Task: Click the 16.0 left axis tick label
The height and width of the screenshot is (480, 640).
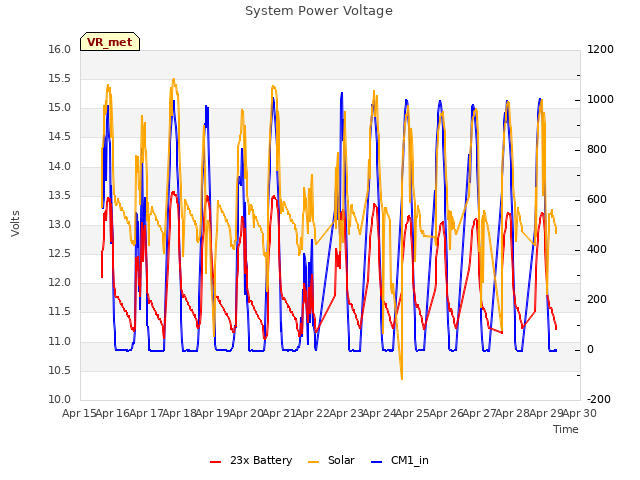Action: click(60, 49)
